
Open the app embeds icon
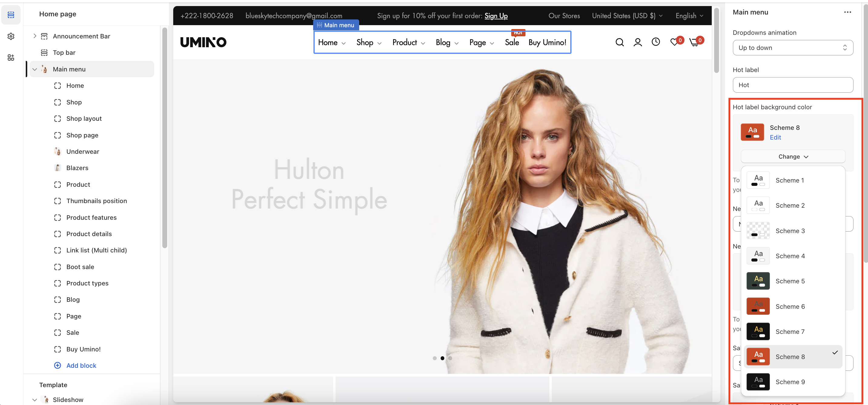pos(11,58)
